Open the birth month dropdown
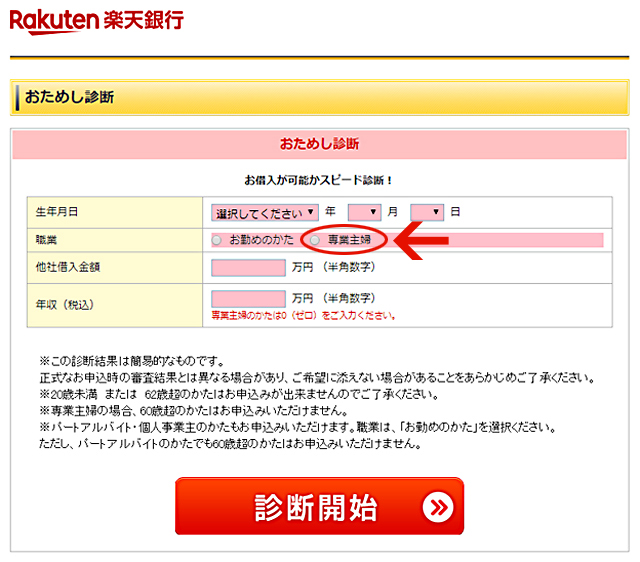This screenshot has width=640, height=562. coord(364,212)
